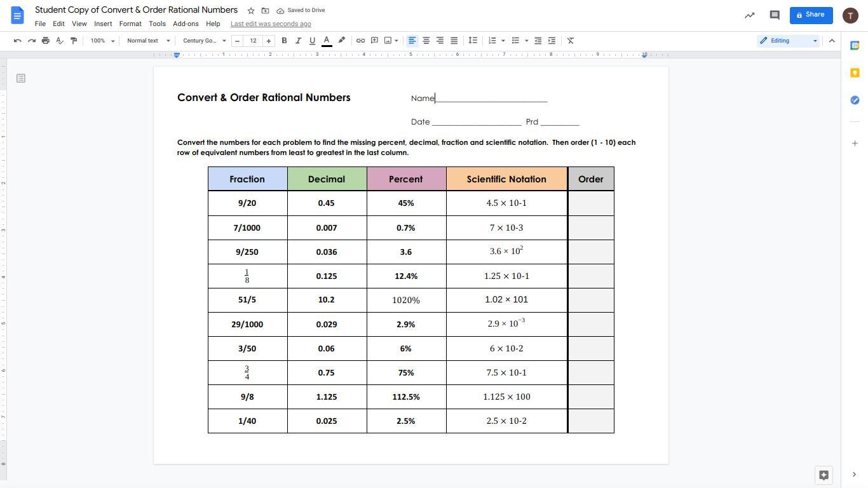
Task: Pick a text color
Action: point(327,41)
